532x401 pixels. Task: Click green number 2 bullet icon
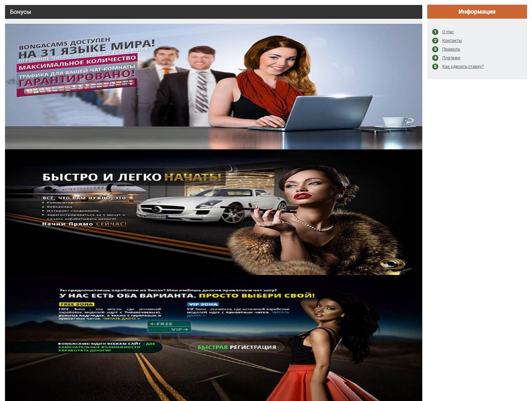[435, 41]
